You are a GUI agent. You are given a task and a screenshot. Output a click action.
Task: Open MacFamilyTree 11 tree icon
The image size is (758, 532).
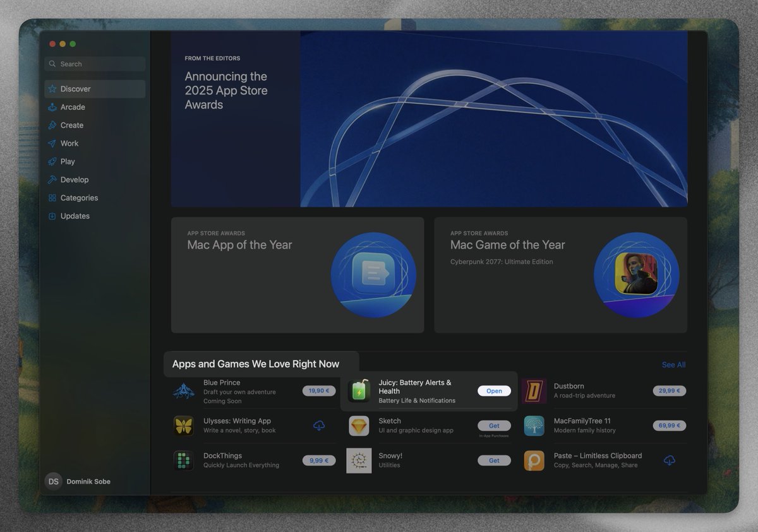point(534,426)
